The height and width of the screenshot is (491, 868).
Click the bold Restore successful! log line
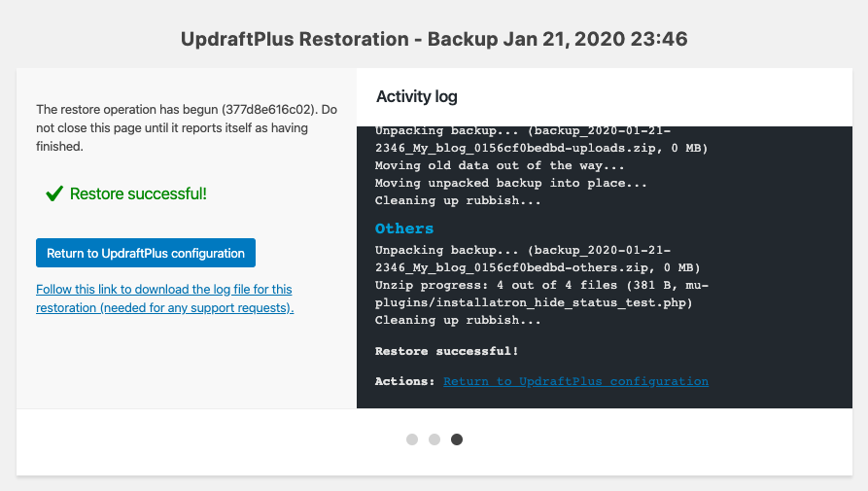(x=446, y=351)
